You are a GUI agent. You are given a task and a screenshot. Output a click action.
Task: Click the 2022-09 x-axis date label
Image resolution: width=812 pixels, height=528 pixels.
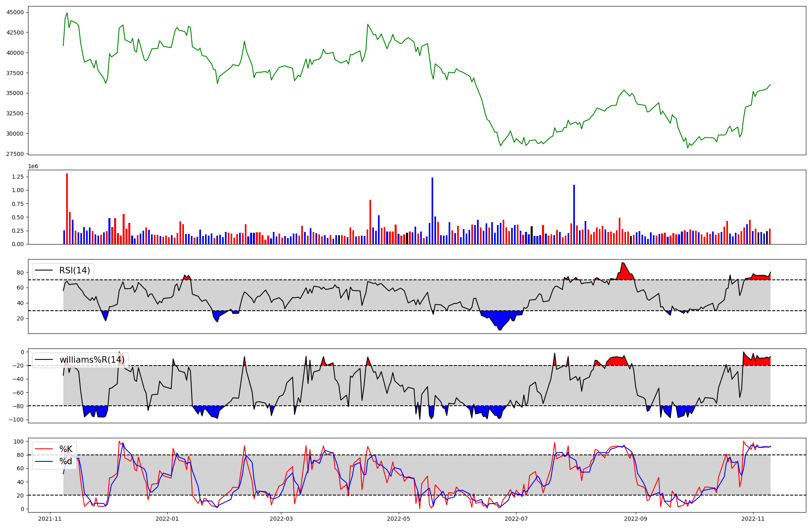pos(635,519)
